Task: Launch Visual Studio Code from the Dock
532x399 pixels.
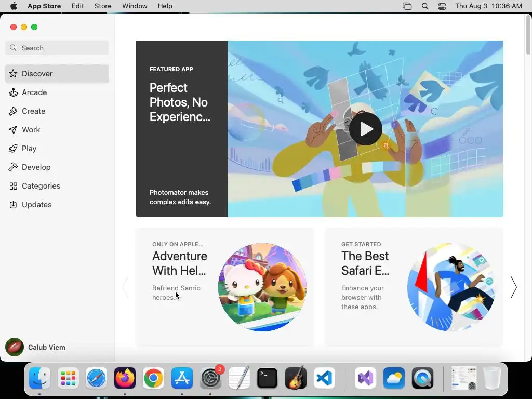Action: [x=324, y=378]
